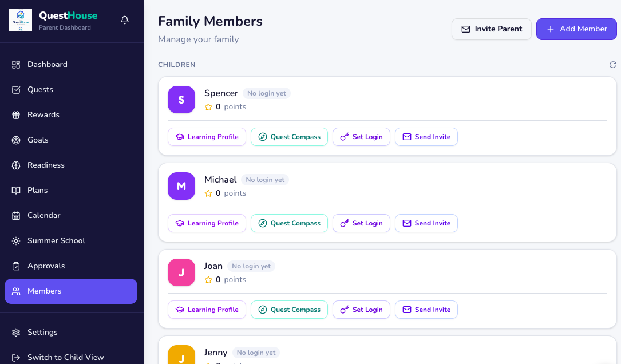This screenshot has width=621, height=364.
Task: Open Quest Compass for Joan
Action: pos(289,310)
